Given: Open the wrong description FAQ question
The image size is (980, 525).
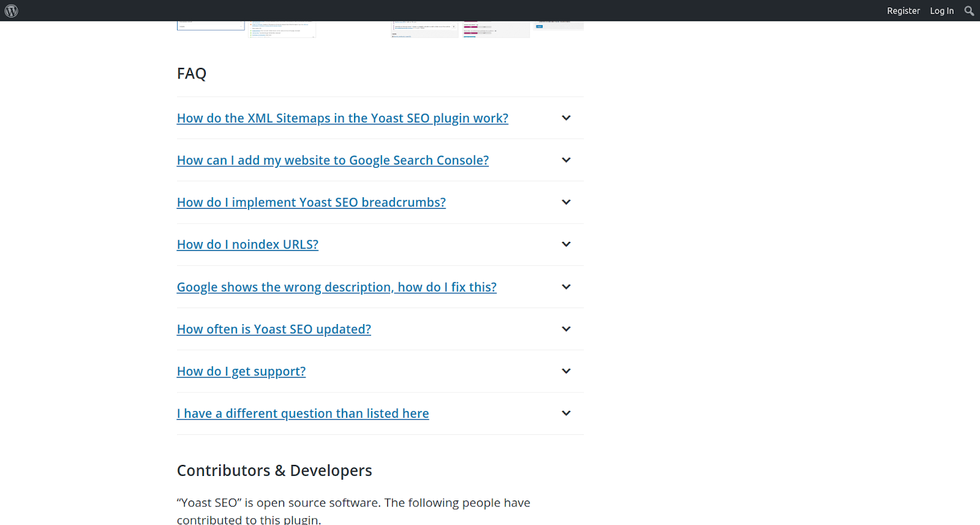Looking at the screenshot, I should point(337,287).
